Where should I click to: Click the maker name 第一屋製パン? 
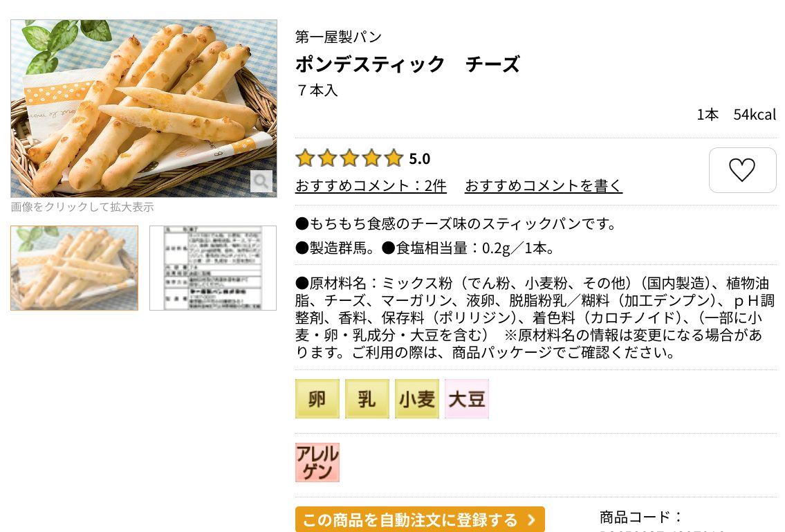[338, 37]
